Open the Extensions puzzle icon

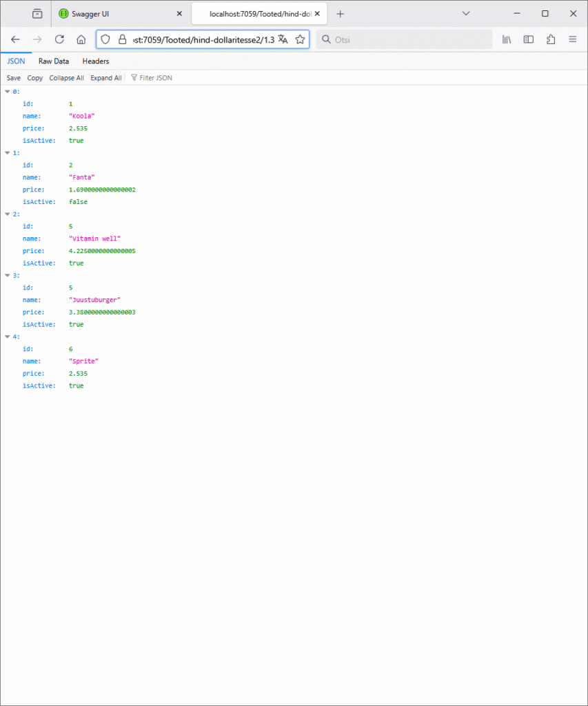[x=551, y=39]
